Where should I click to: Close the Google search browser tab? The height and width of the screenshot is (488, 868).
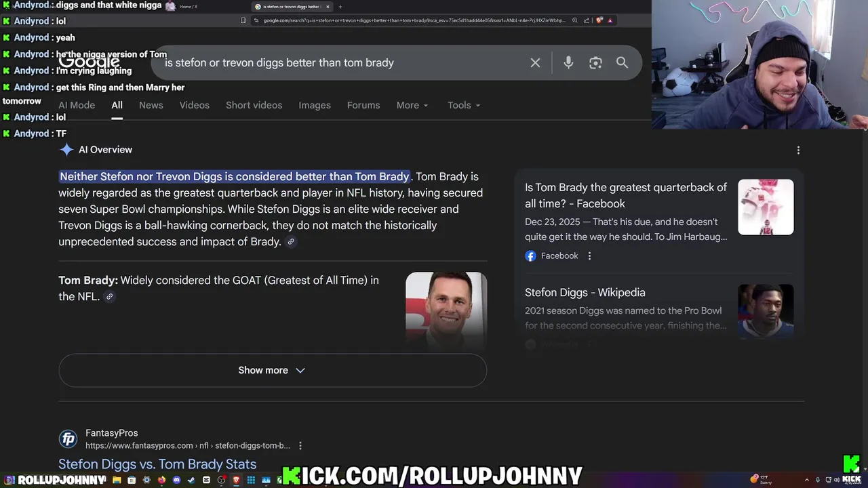point(328,7)
